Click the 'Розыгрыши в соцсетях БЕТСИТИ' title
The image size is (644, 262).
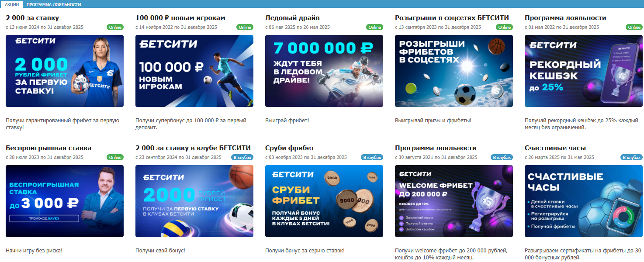[452, 18]
